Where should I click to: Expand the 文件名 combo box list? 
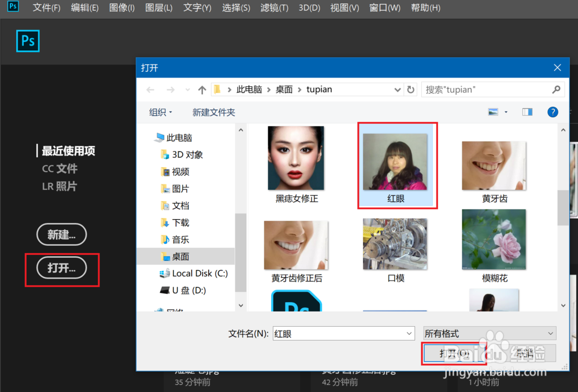(x=409, y=334)
